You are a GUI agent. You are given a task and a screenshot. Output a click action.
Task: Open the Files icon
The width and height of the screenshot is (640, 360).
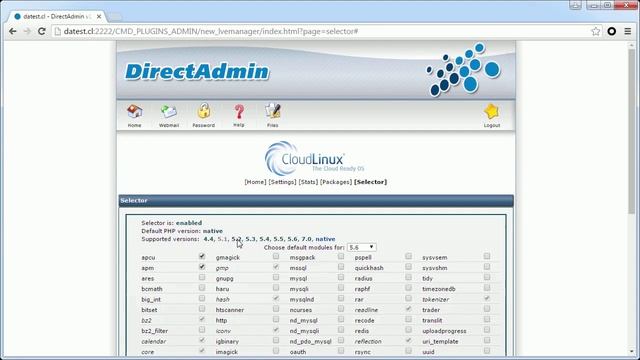273,116
